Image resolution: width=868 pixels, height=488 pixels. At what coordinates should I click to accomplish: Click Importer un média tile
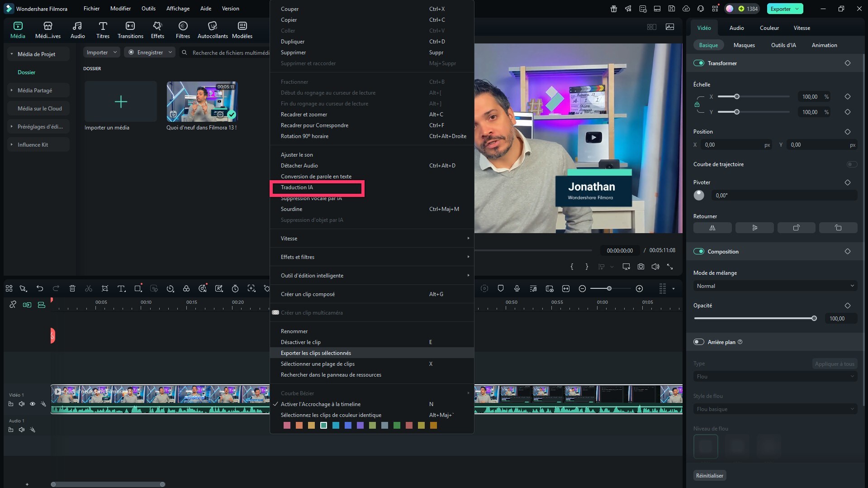pos(120,101)
